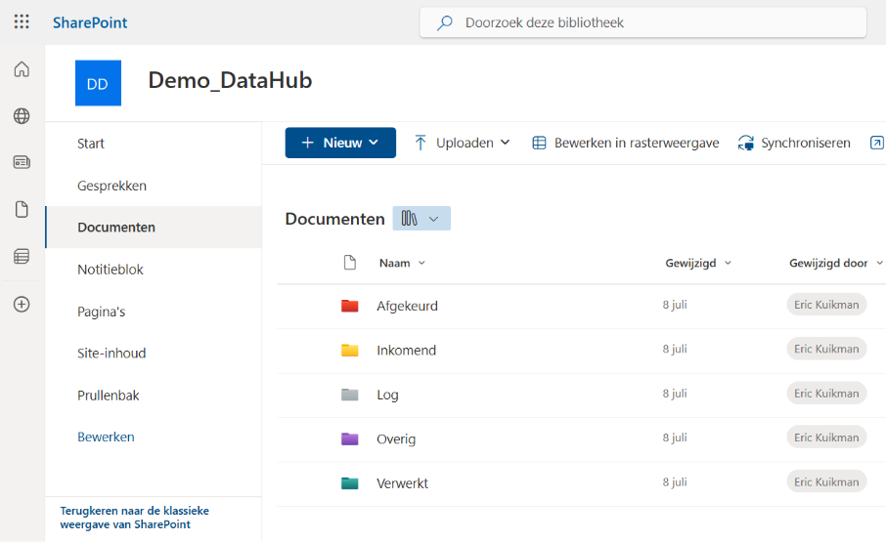Click Eric Kuikman in Overig row
The height and width of the screenshot is (542, 886).
(827, 437)
